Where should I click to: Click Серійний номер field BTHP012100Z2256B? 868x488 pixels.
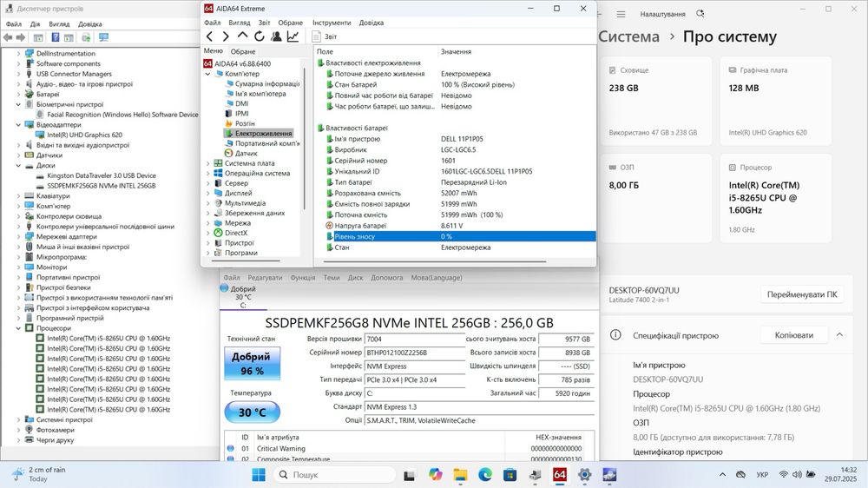415,353
